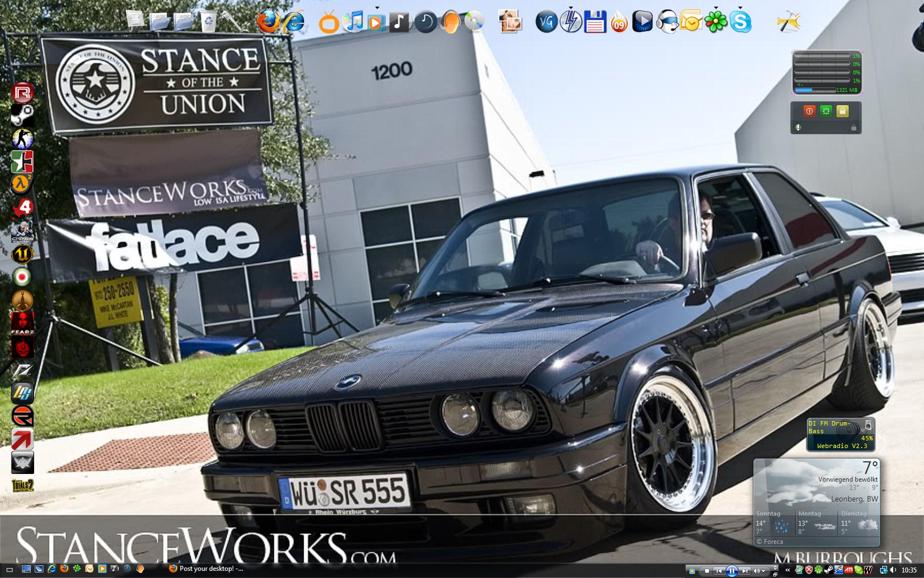Viewport: 924px width, 578px height.
Task: Open the dark clock app in the dock
Action: tap(425, 22)
